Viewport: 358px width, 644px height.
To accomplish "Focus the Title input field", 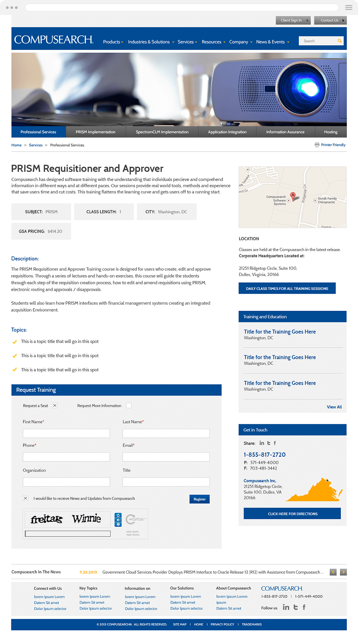I will (x=166, y=482).
